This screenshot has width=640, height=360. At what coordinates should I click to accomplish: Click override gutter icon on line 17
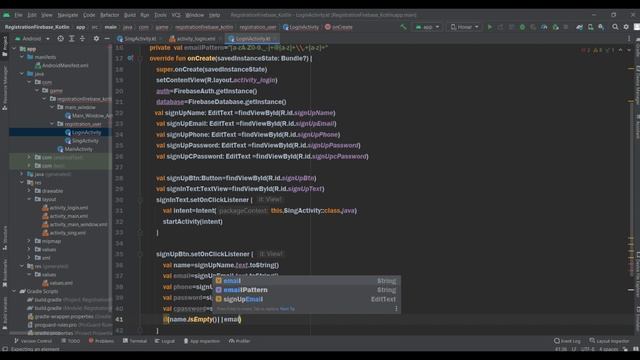(x=130, y=58)
